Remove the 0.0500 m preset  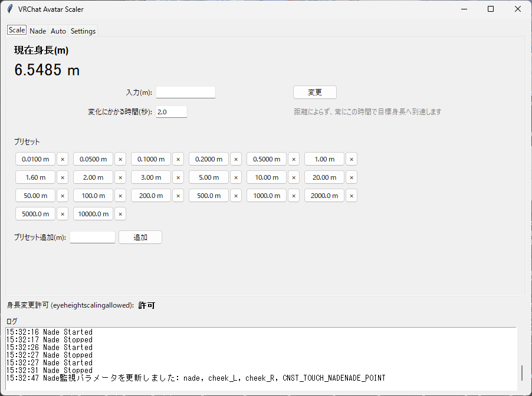(120, 159)
